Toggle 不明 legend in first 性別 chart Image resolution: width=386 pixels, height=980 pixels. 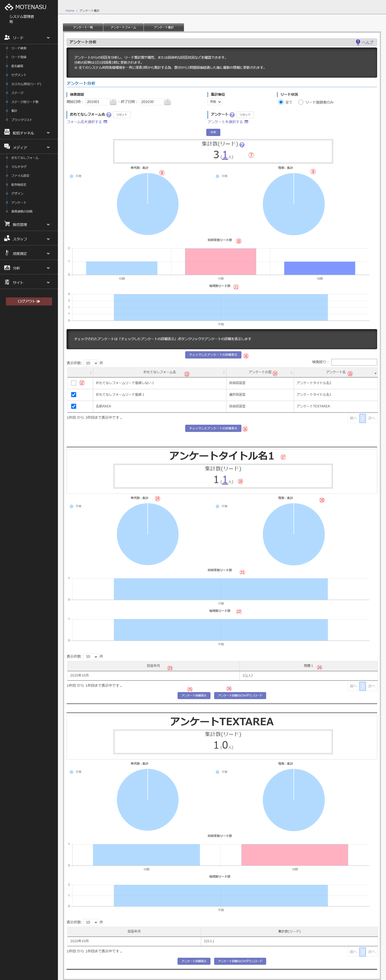click(x=222, y=176)
